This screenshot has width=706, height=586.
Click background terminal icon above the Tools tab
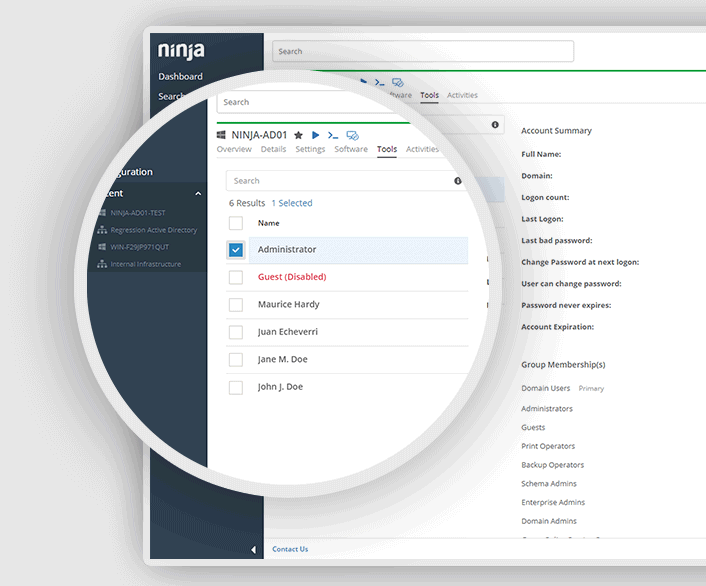point(380,83)
